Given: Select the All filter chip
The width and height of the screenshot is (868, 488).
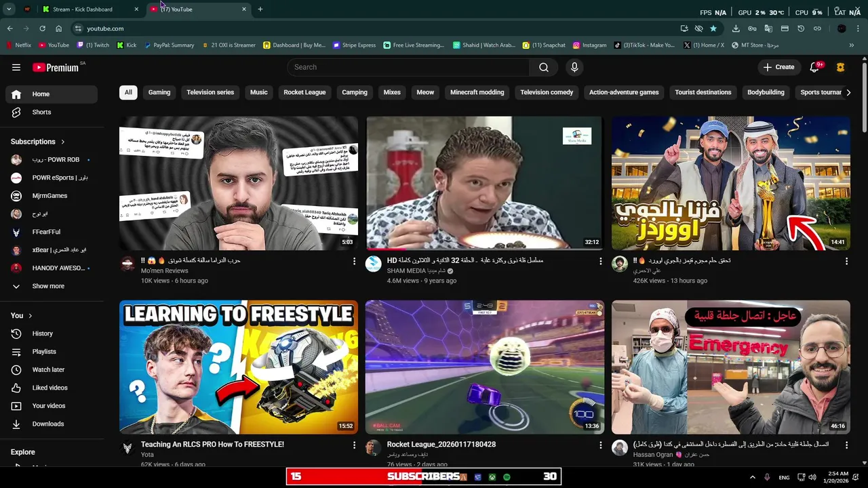Looking at the screenshot, I should click(128, 92).
